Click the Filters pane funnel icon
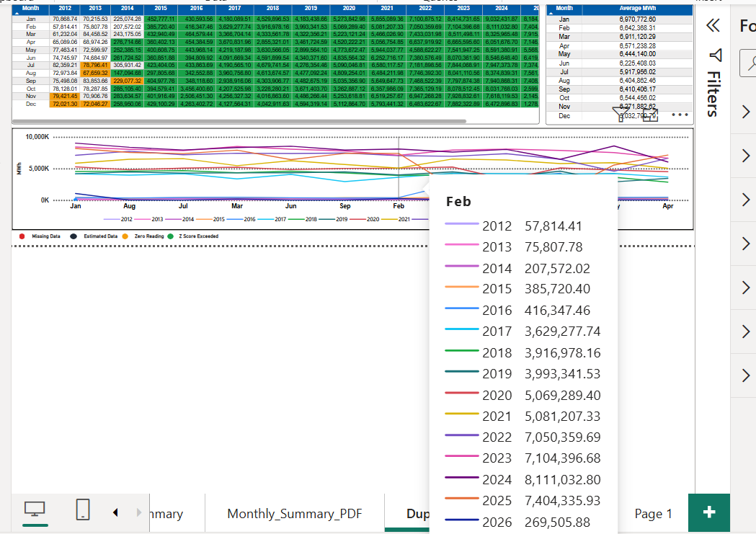The height and width of the screenshot is (534, 756). click(x=716, y=55)
